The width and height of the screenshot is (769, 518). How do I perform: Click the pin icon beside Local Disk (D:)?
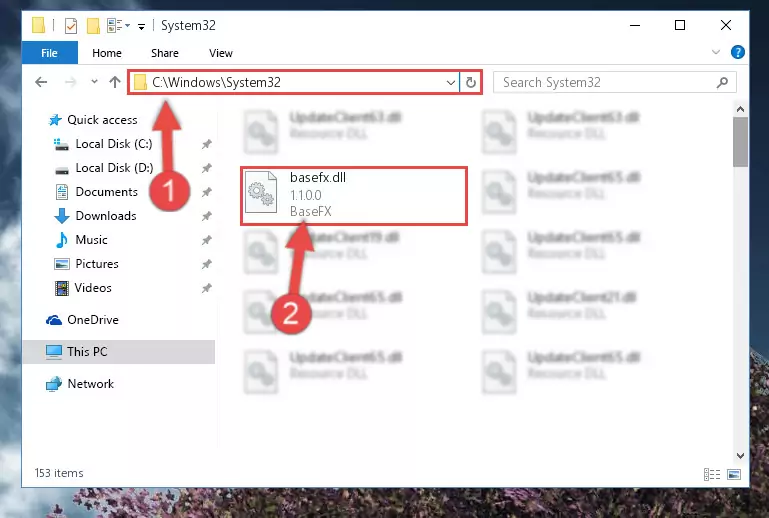pyautogui.click(x=207, y=168)
